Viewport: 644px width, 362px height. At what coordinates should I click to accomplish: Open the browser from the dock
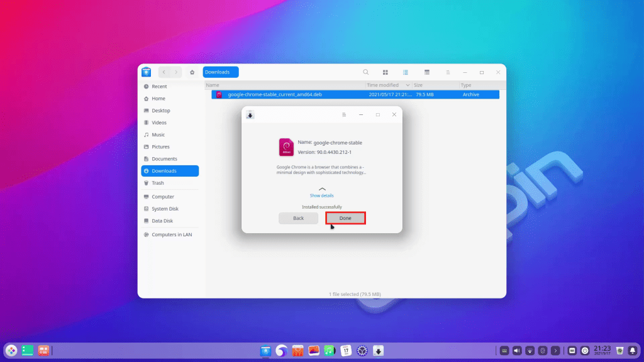tap(282, 351)
